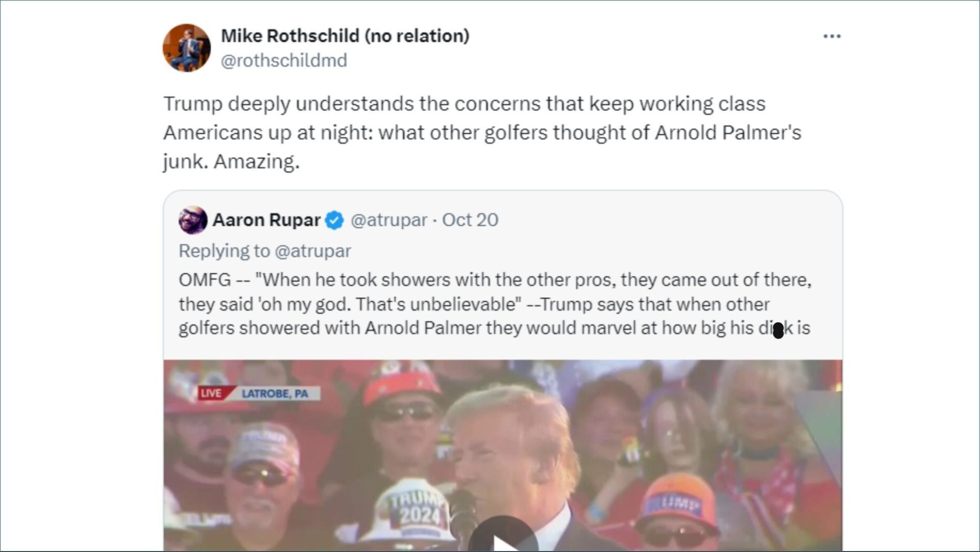Viewport: 980px width, 552px height.
Task: Click the blue verified badge beside Aaron Rupar
Action: point(335,220)
